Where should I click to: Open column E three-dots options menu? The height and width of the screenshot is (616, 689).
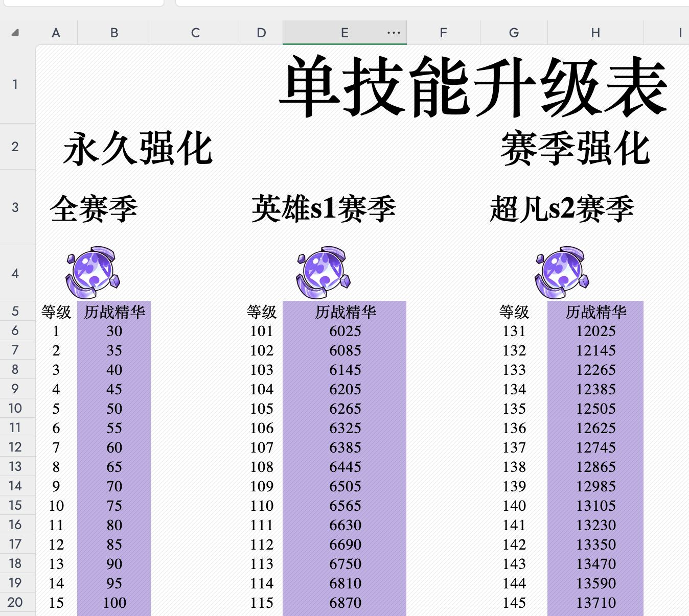click(x=394, y=33)
